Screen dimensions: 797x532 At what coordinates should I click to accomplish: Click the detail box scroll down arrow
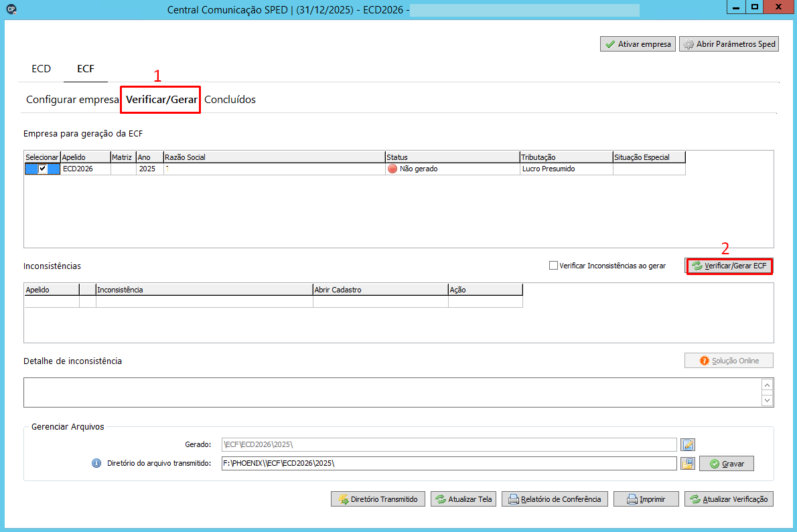pyautogui.click(x=767, y=400)
